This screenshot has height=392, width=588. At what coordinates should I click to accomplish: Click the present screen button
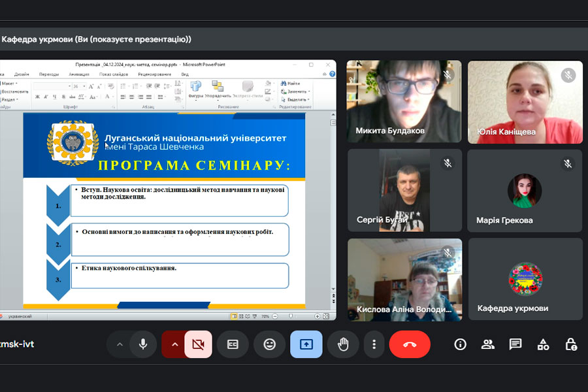[x=306, y=344]
